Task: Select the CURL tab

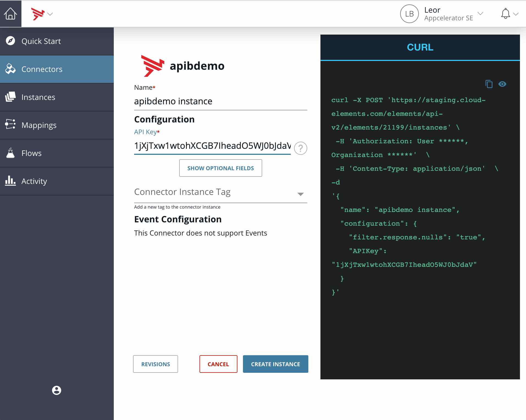Action: coord(420,47)
